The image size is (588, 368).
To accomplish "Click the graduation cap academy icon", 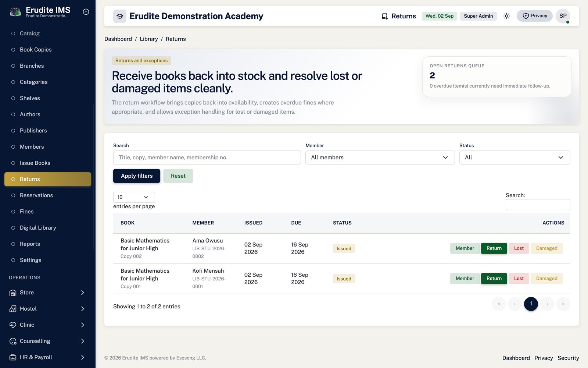I will click(x=120, y=16).
